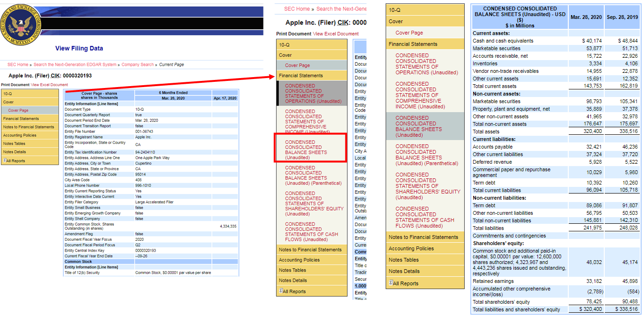Expand Notes Details in right panel menu
This screenshot has width=644, height=317.
click(425, 271)
